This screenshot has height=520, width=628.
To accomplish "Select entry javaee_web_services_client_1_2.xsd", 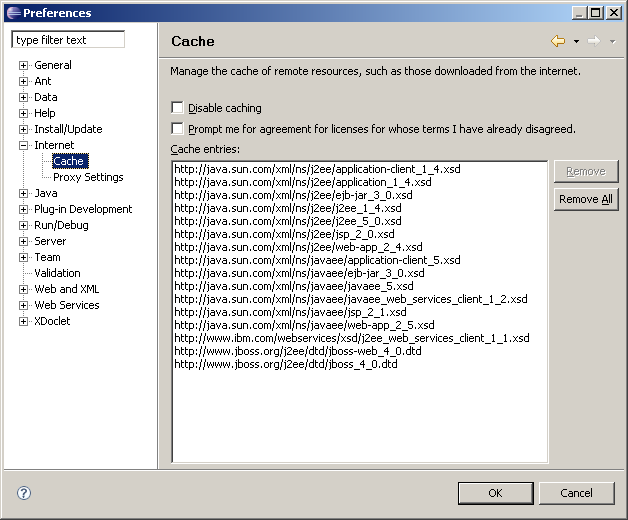I will click(350, 299).
